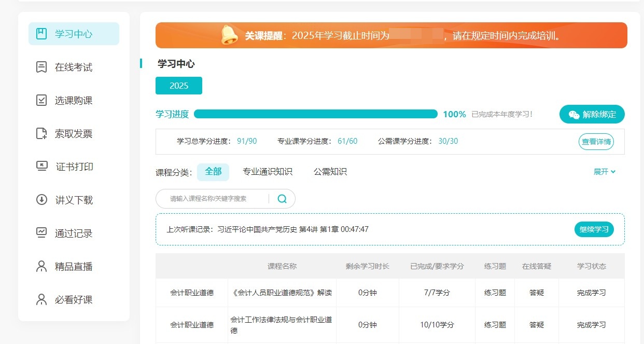This screenshot has height=344, width=644.
Task: Click the search magnifier icon
Action: pos(282,199)
